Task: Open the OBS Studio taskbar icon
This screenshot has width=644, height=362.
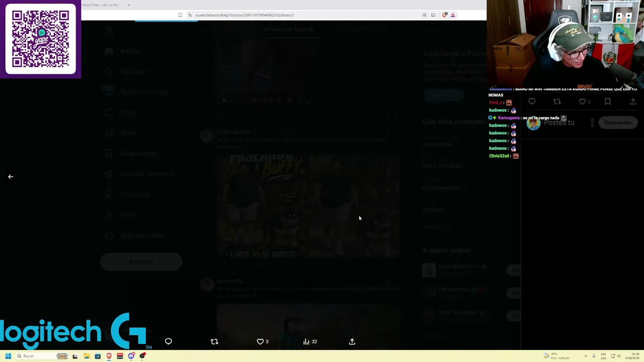Action: pos(143,356)
